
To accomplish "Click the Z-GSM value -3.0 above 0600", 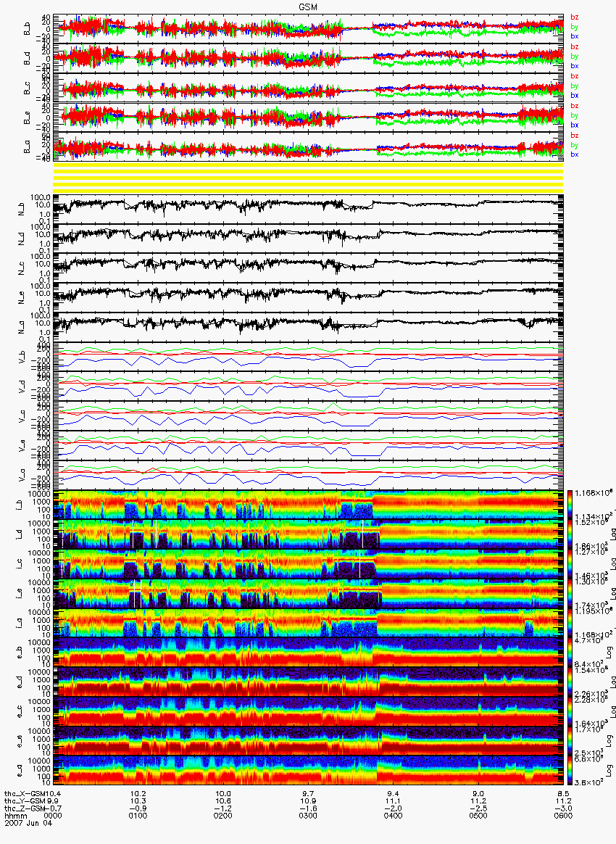I will pyautogui.click(x=563, y=808).
